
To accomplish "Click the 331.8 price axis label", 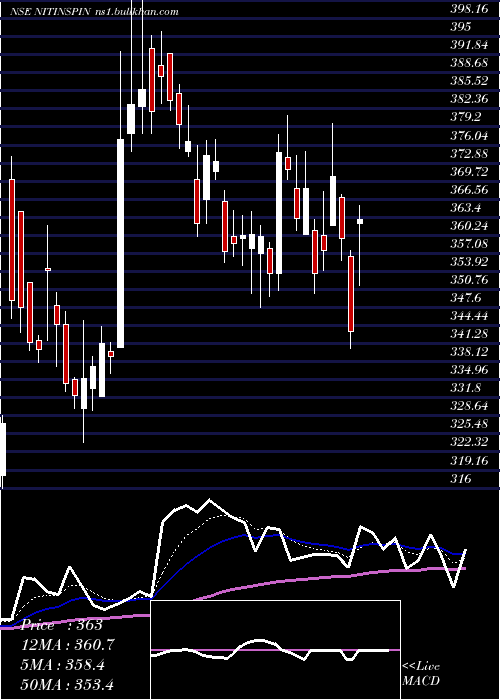I will (x=465, y=388).
